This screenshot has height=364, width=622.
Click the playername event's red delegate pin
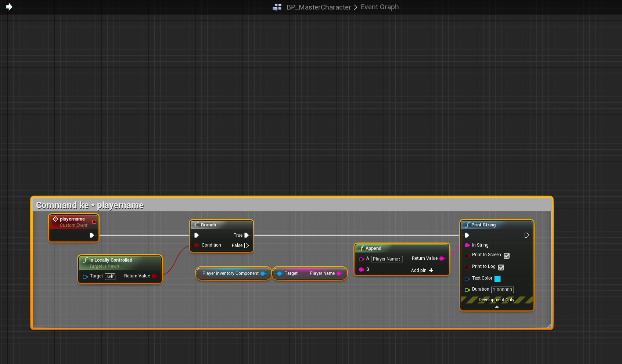pyautogui.click(x=94, y=222)
